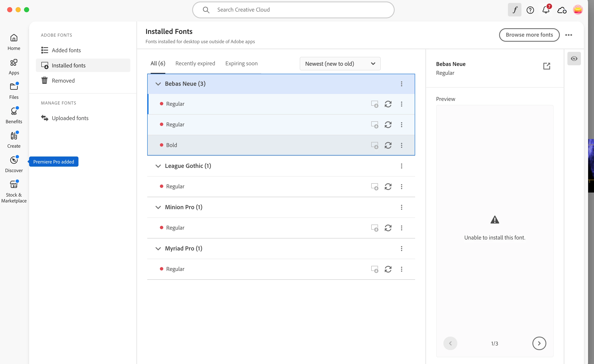Open the help question mark icon

coord(530,10)
